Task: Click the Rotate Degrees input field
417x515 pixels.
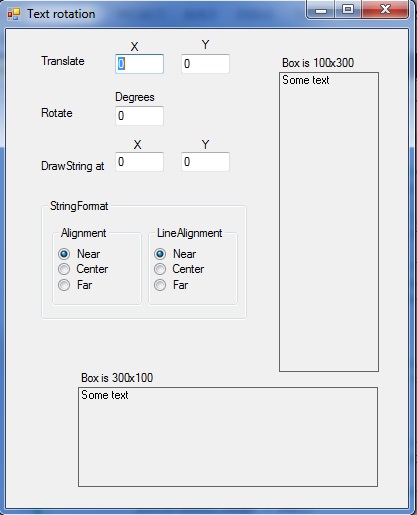Action: click(x=139, y=116)
